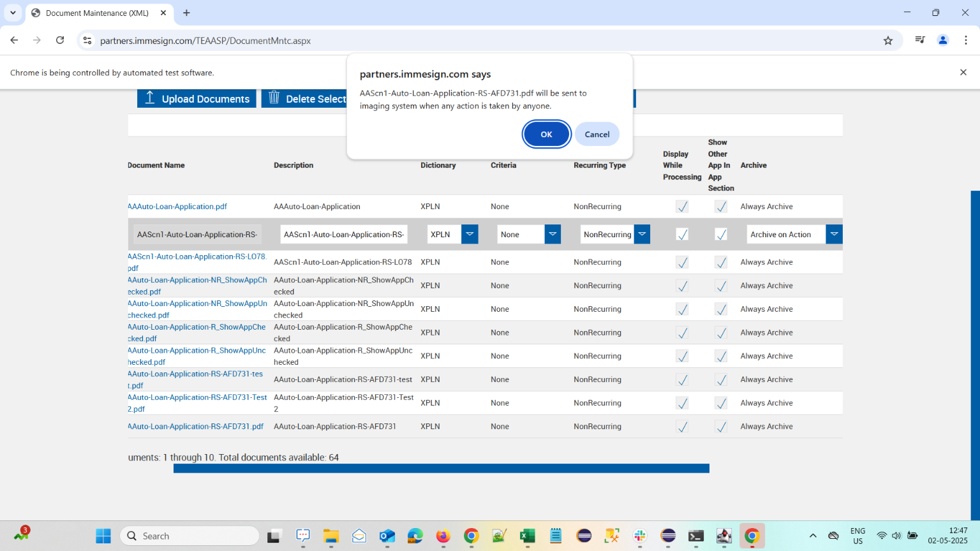The image size is (980, 551).
Task: Bookmark this page with the star icon
Action: (888, 40)
